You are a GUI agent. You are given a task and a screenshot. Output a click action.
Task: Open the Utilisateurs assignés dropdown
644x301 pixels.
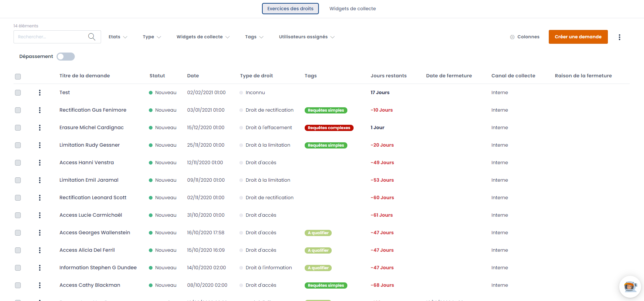[x=306, y=37]
